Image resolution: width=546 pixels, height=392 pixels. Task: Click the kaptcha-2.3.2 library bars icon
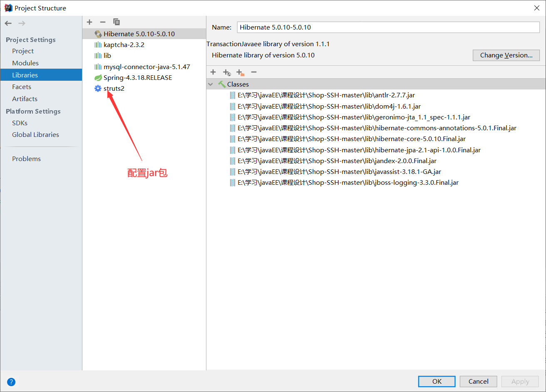point(98,45)
